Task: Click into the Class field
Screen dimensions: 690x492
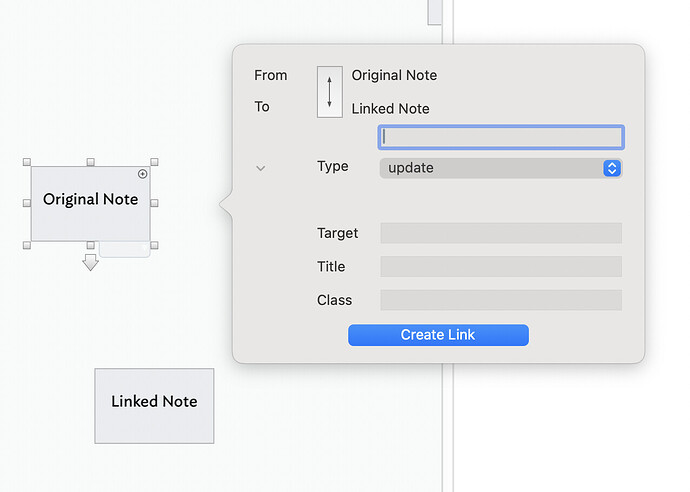Action: point(500,300)
